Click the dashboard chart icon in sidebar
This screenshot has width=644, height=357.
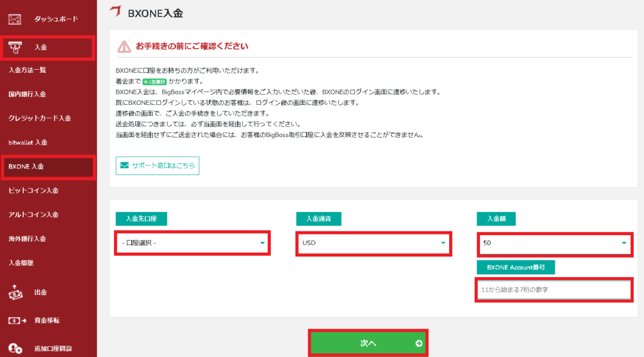pyautogui.click(x=15, y=19)
